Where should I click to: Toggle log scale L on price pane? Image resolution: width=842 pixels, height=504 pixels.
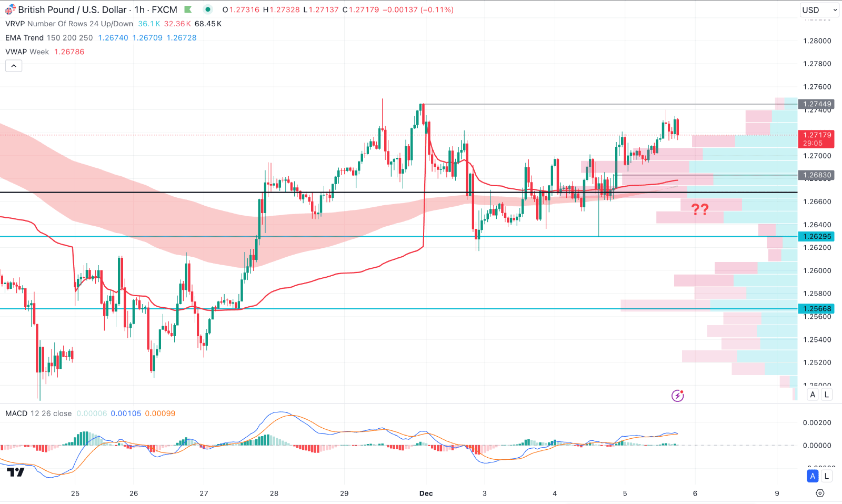coord(827,395)
